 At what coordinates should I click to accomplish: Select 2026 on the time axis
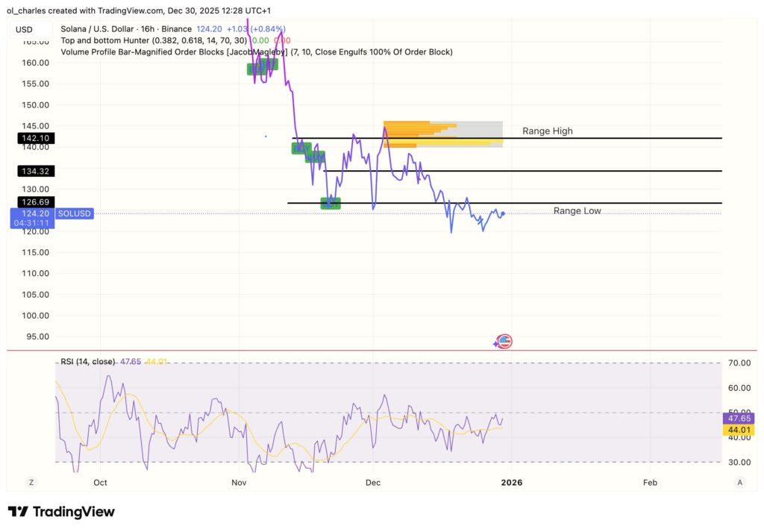(x=512, y=483)
